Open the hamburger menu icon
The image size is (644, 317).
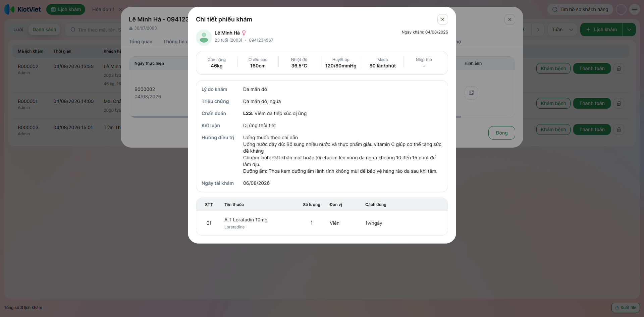pos(635,9)
